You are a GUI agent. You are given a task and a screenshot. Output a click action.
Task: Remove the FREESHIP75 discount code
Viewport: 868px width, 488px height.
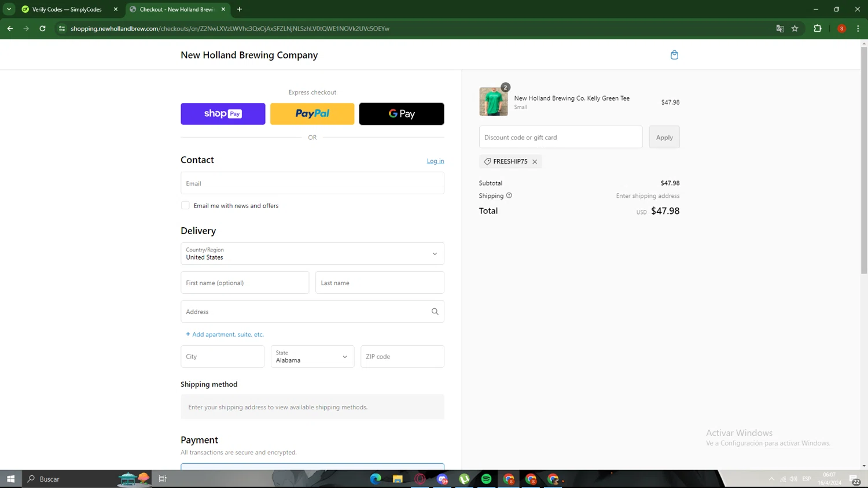[535, 162]
